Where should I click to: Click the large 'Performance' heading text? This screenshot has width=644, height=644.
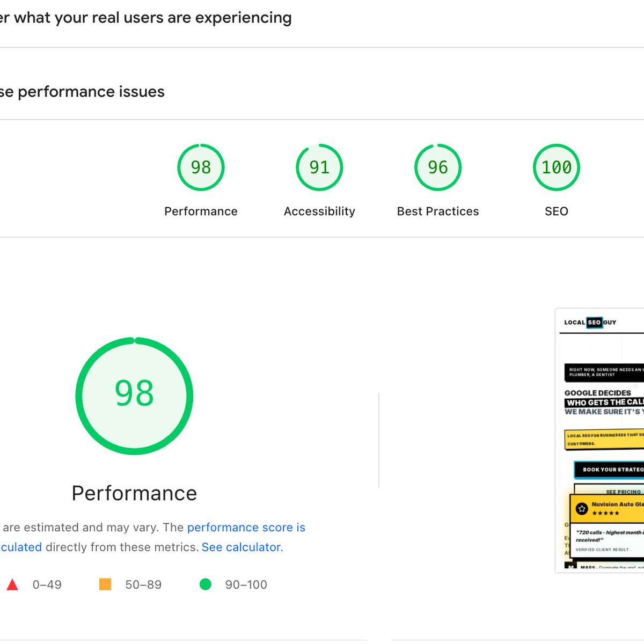pyautogui.click(x=134, y=493)
